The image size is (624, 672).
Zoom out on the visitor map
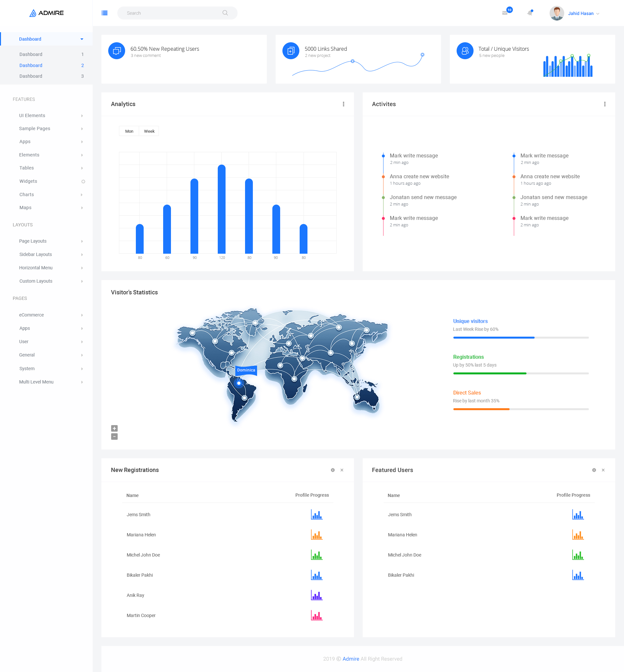click(114, 437)
